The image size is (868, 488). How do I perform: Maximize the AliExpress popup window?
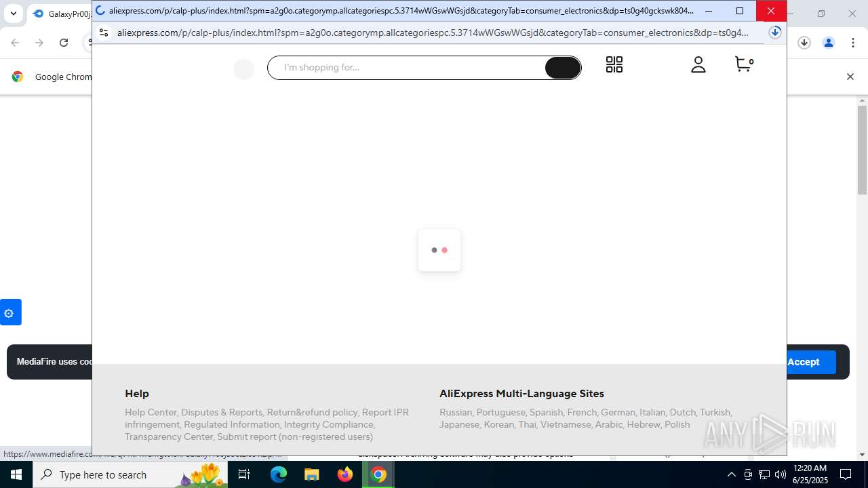pos(740,11)
